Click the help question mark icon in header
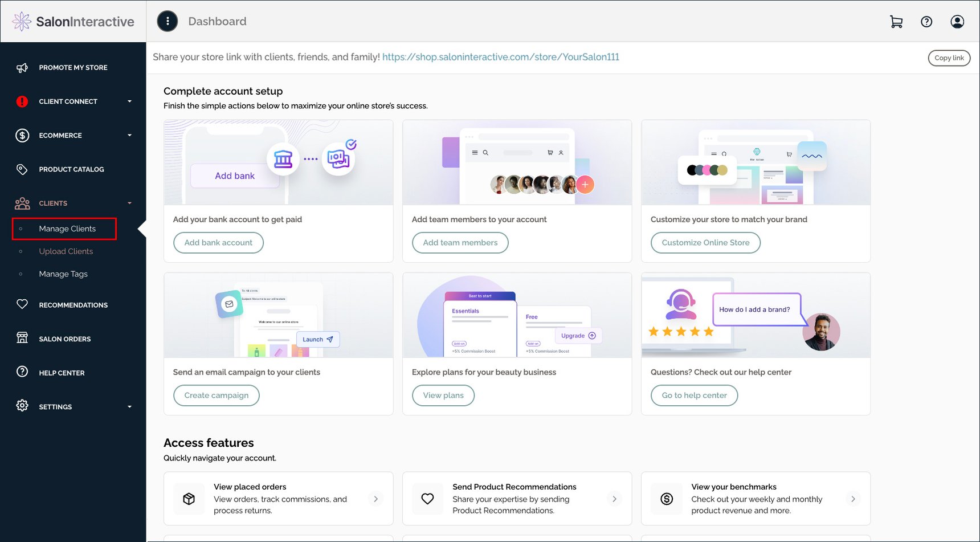 pos(926,22)
